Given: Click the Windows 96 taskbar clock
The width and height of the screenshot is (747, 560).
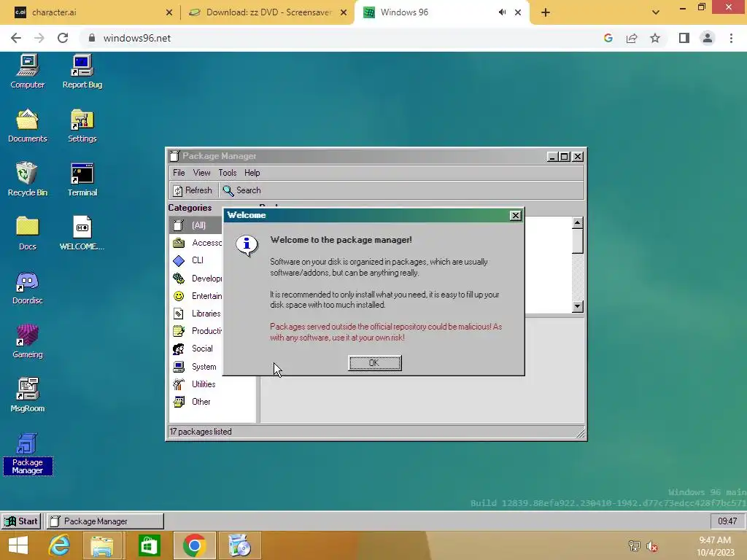Looking at the screenshot, I should tap(727, 521).
